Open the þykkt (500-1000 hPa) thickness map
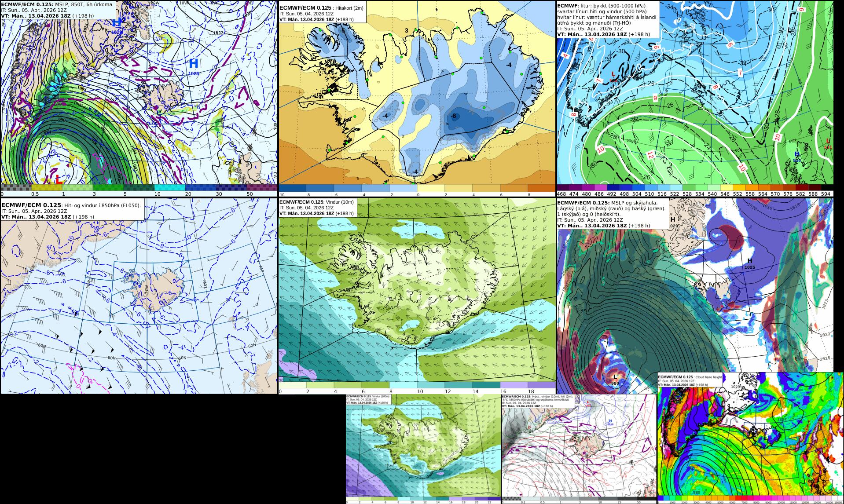This screenshot has width=844, height=504. (x=695, y=92)
